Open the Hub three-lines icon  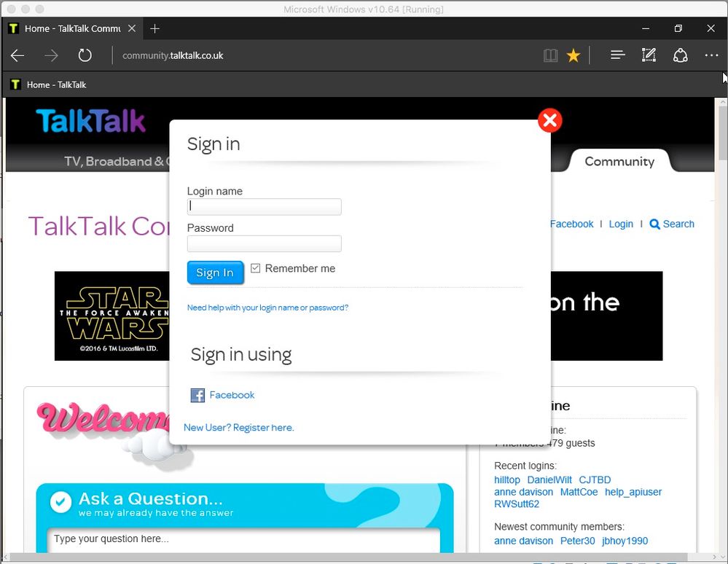tap(617, 55)
